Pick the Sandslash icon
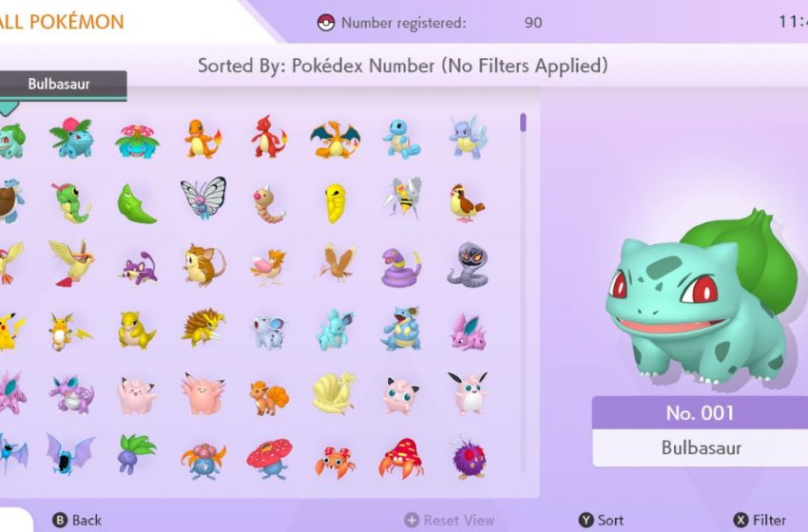This screenshot has width=808, height=532. pyautogui.click(x=203, y=327)
